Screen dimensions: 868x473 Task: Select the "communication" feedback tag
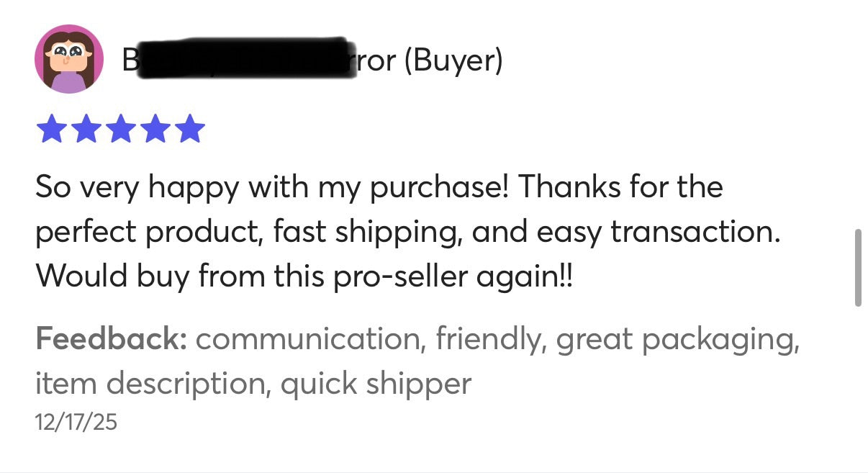tap(308, 338)
